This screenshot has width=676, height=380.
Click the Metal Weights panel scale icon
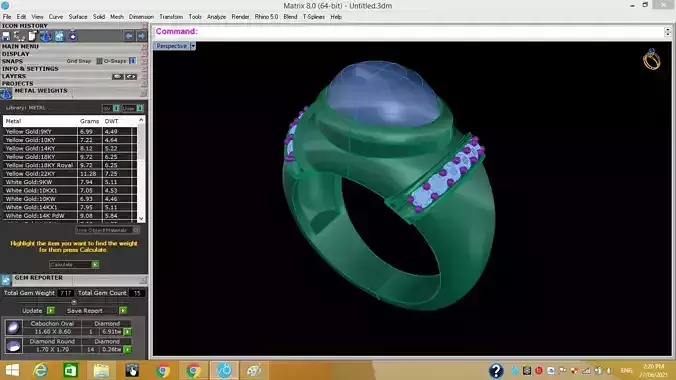point(6,92)
